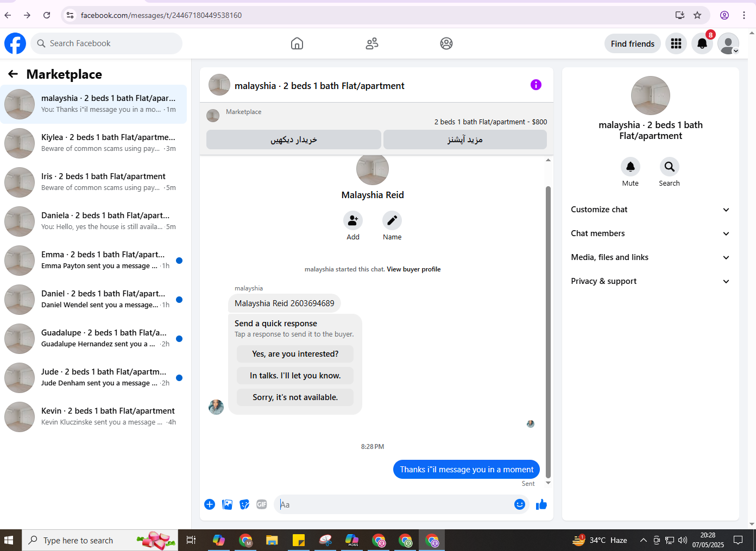The image size is (756, 551).
Task: Open Daniela 2 beds conversation
Action: [93, 221]
